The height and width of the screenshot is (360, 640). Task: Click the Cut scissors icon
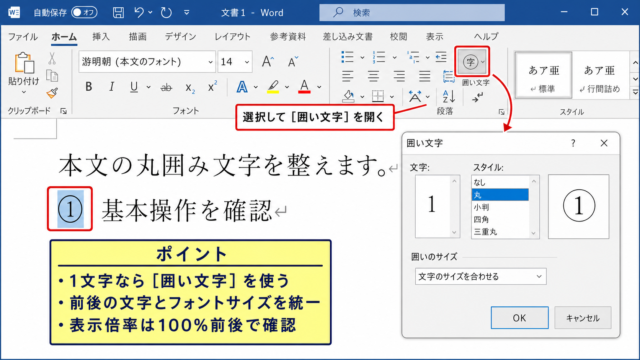(x=52, y=59)
